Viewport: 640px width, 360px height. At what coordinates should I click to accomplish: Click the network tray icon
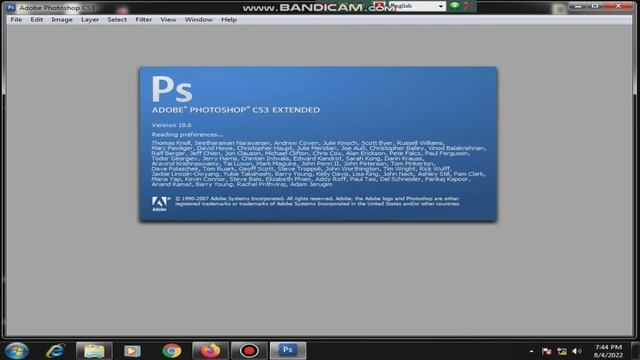coord(562,351)
